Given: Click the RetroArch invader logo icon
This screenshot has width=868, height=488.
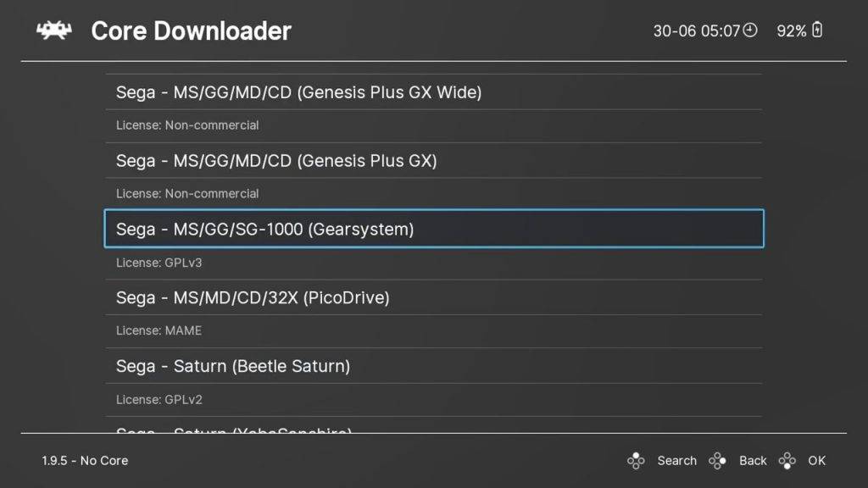Looking at the screenshot, I should [54, 30].
